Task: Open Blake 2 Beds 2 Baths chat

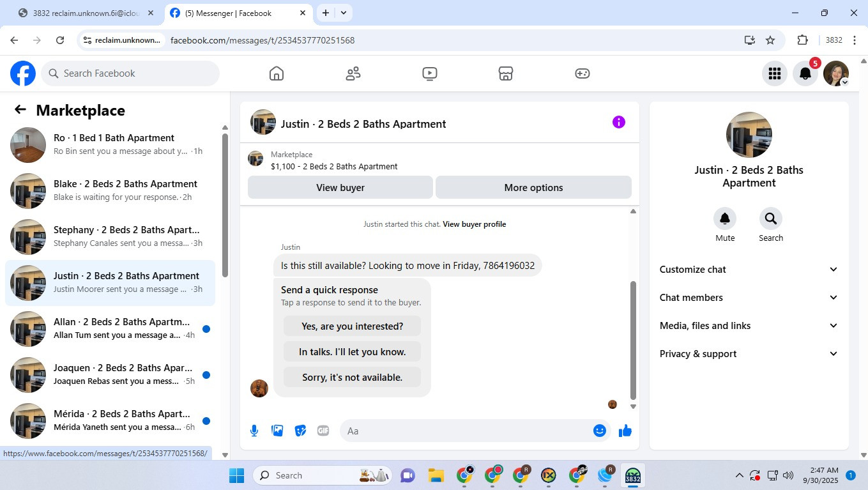Action: tap(110, 191)
